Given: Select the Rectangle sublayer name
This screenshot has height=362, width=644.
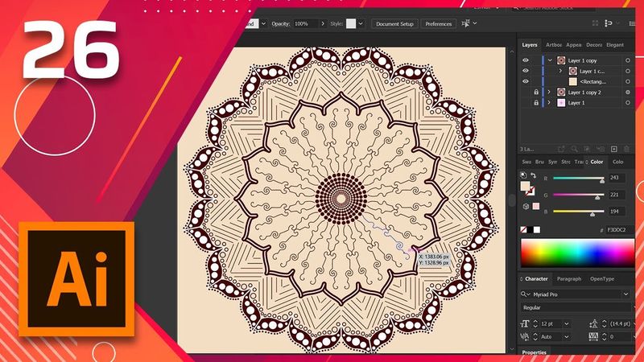Looking at the screenshot, I should point(592,82).
